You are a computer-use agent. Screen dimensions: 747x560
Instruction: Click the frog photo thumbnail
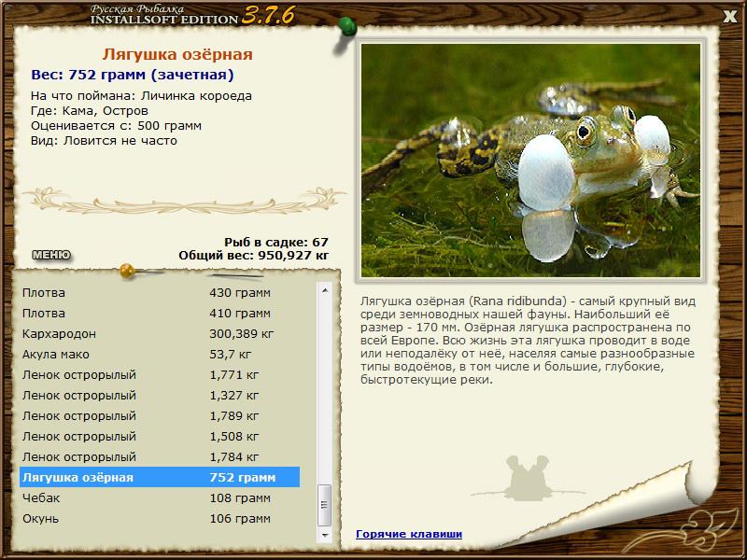coord(530,161)
